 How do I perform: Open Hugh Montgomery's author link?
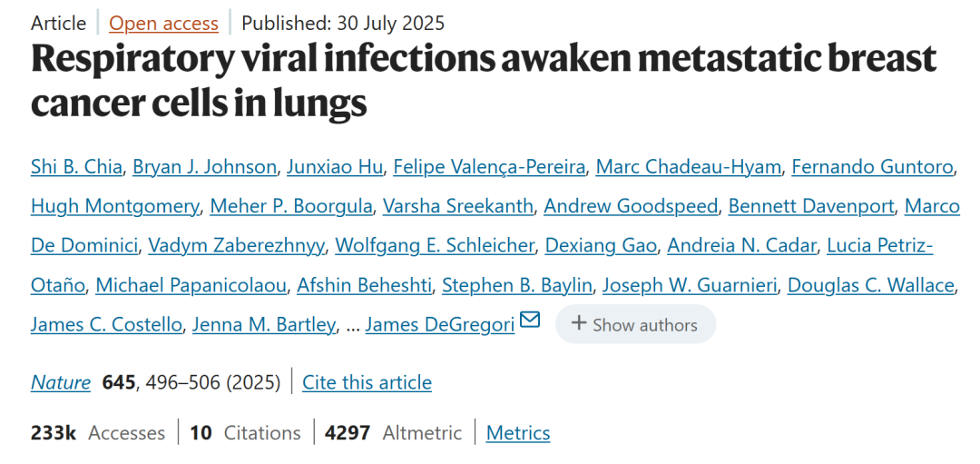tap(114, 206)
